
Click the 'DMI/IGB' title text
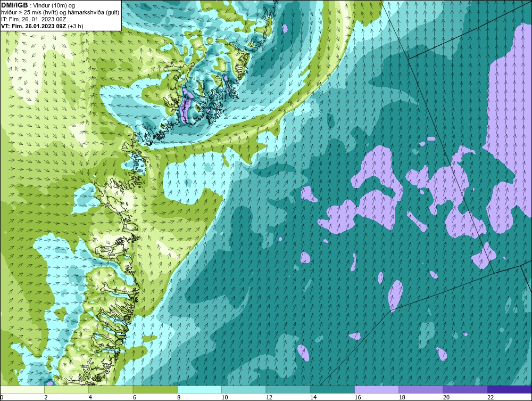(x=14, y=5)
